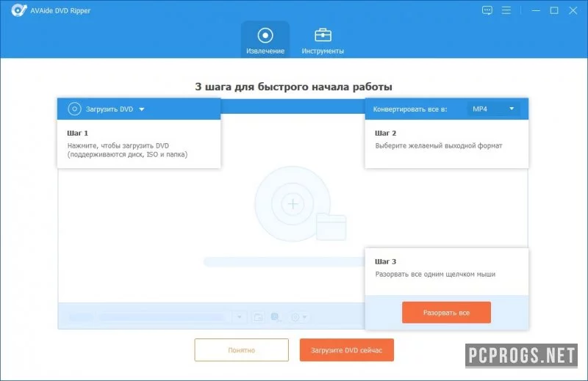Click the '3 шага для быстрого начала работы' title

coord(293,87)
